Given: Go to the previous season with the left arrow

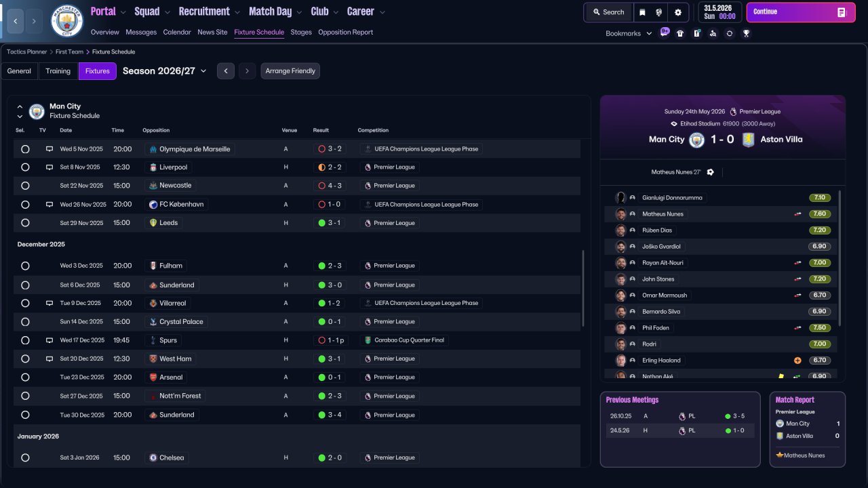Looking at the screenshot, I should (226, 71).
